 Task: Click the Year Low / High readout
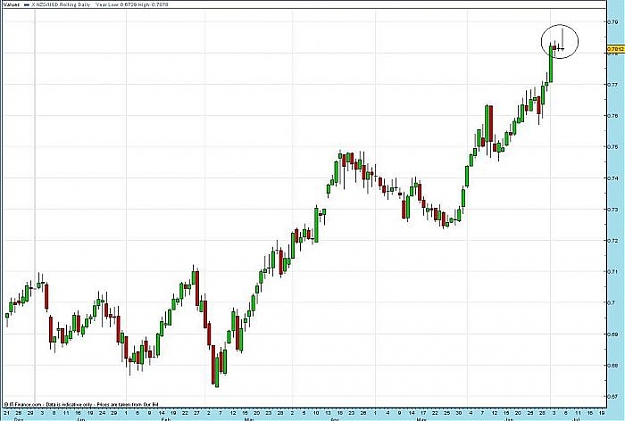pyautogui.click(x=132, y=4)
